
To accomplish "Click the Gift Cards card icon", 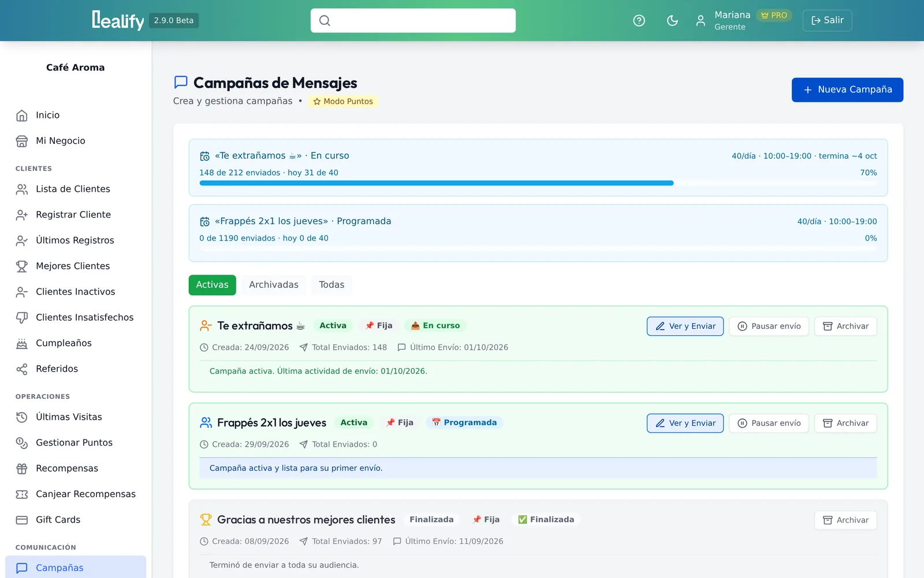I will pyautogui.click(x=22, y=520).
